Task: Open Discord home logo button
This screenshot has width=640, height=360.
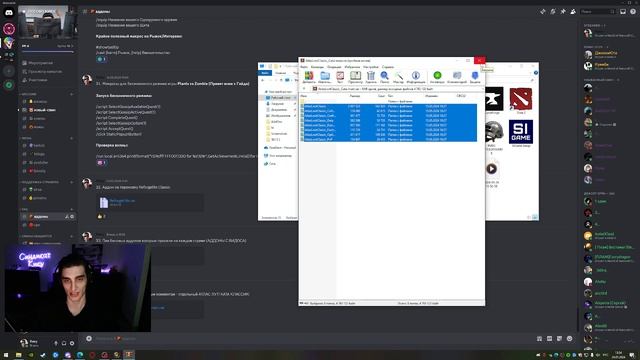Action: pos(9,13)
